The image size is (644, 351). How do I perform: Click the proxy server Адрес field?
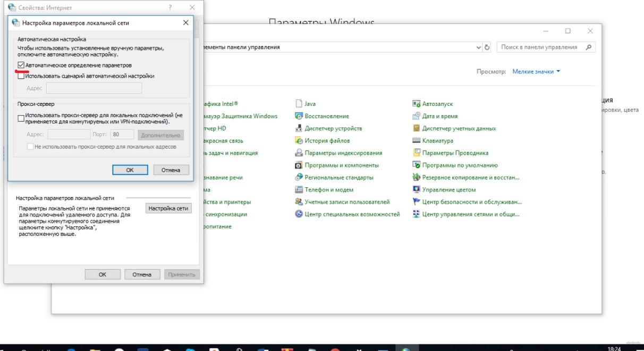(69, 135)
